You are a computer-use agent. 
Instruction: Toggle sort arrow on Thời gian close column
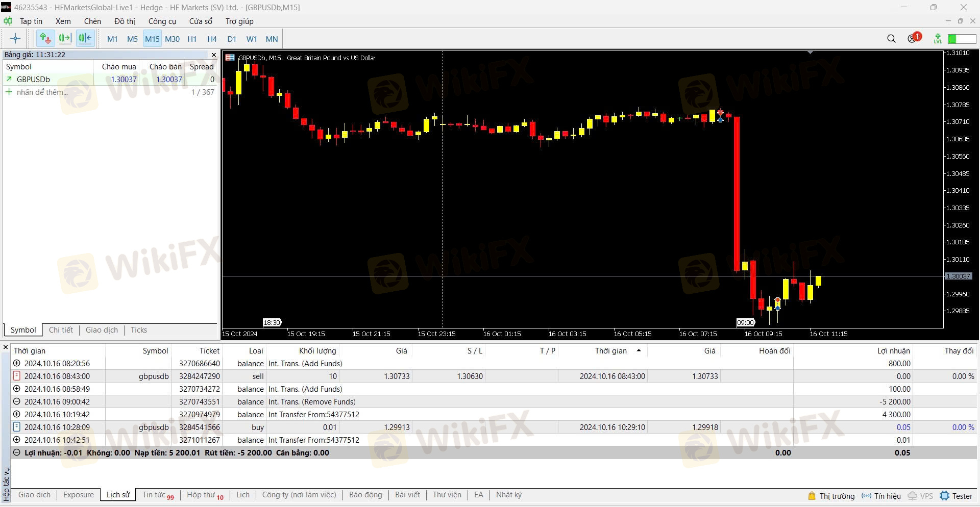pos(639,350)
